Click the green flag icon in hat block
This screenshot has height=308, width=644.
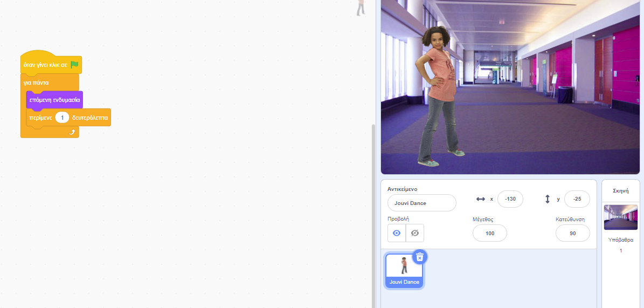tap(74, 65)
